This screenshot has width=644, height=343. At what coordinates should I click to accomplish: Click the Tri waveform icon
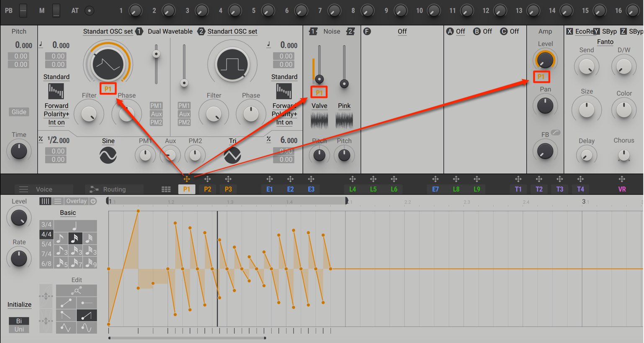(232, 155)
